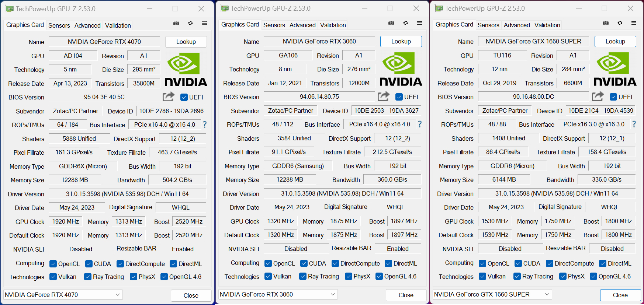
Task: Click the BIOS export icon in RTX 4070 window
Action: click(169, 97)
